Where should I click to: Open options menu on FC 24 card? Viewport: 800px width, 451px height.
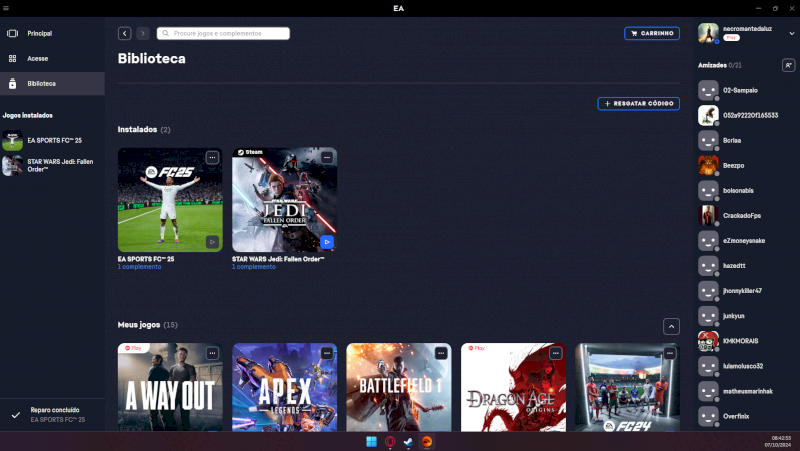669,353
